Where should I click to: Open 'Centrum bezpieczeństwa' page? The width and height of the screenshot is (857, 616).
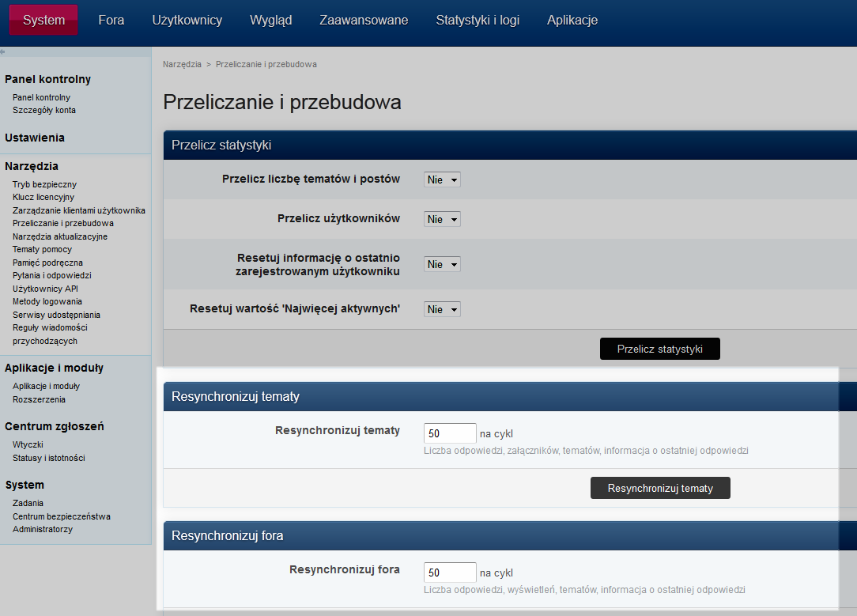(x=61, y=516)
